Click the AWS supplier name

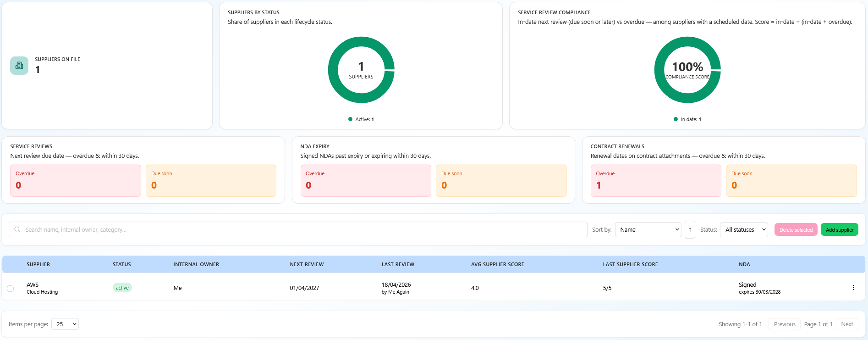[33, 285]
